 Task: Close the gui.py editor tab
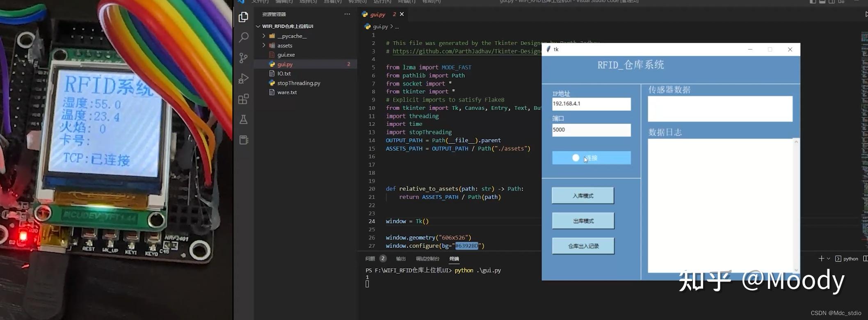click(x=402, y=14)
